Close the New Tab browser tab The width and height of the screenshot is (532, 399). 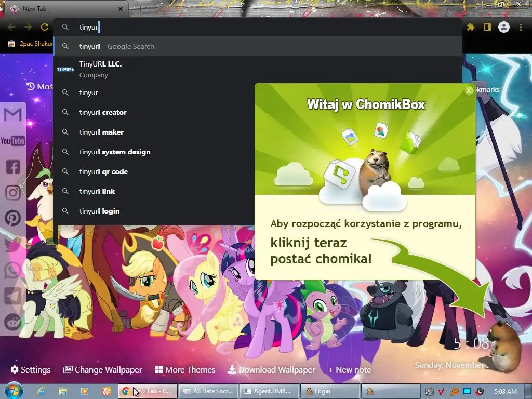click(x=121, y=9)
